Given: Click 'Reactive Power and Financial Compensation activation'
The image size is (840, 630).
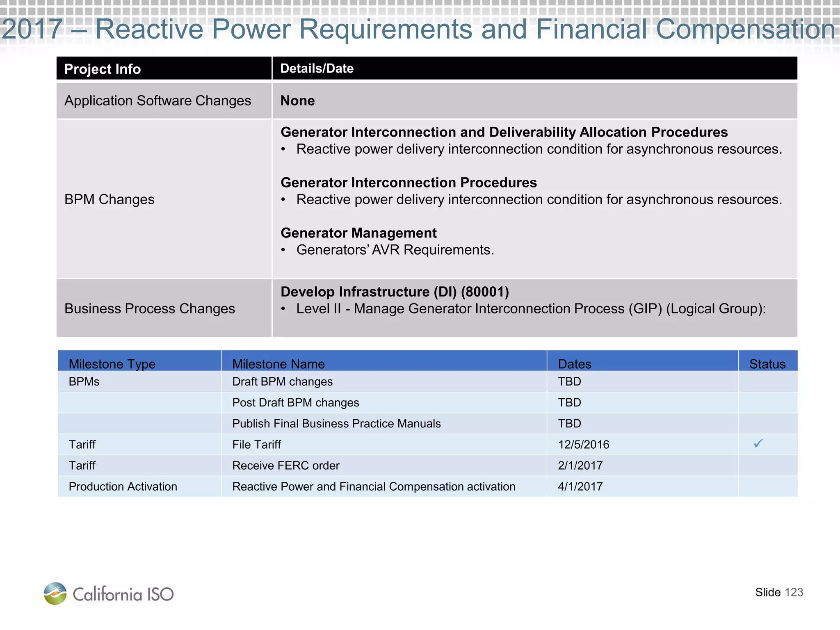Looking at the screenshot, I should pos(374,486).
